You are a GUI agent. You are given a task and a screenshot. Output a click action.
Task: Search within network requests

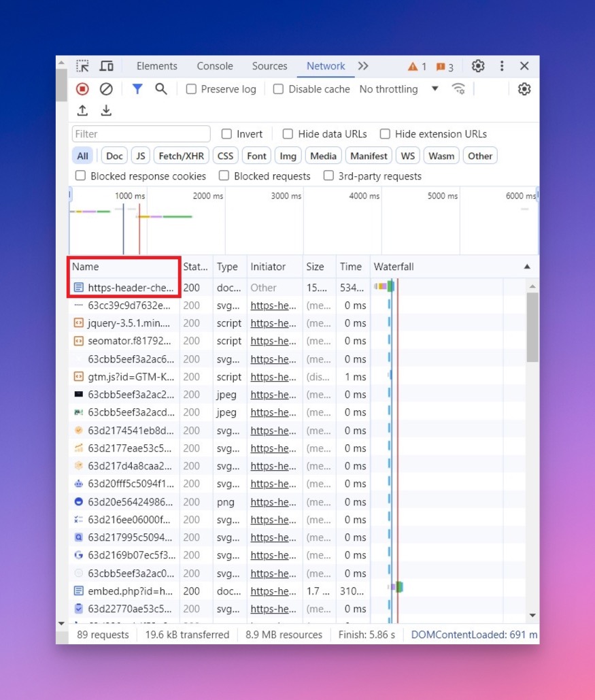[160, 88]
